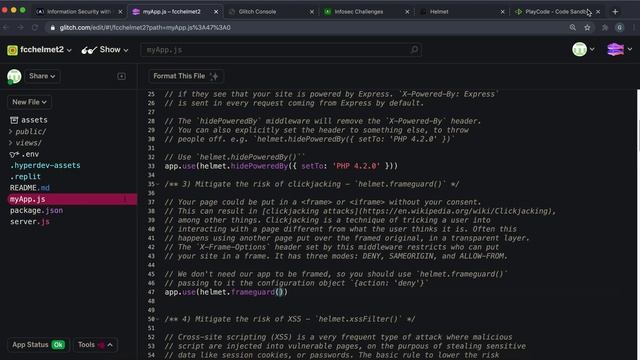The image size is (640, 360).
Task: Fold the code section at line 50
Action: tap(158, 319)
